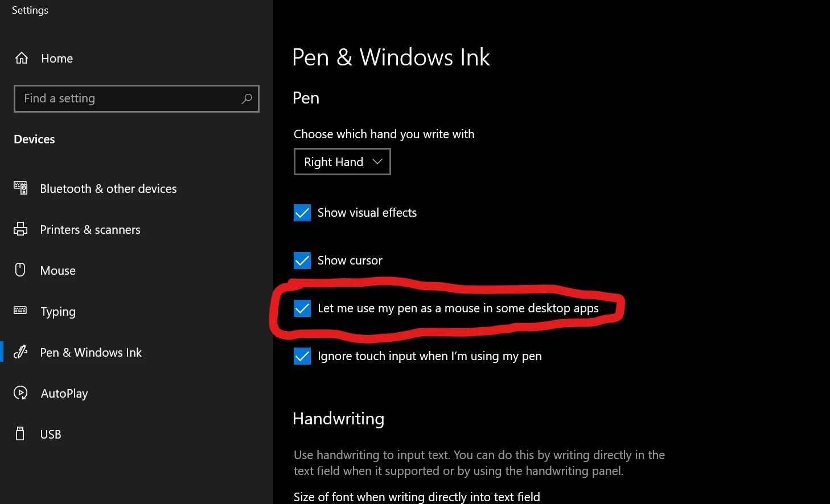
Task: Select the Typing settings page
Action: coord(57,312)
